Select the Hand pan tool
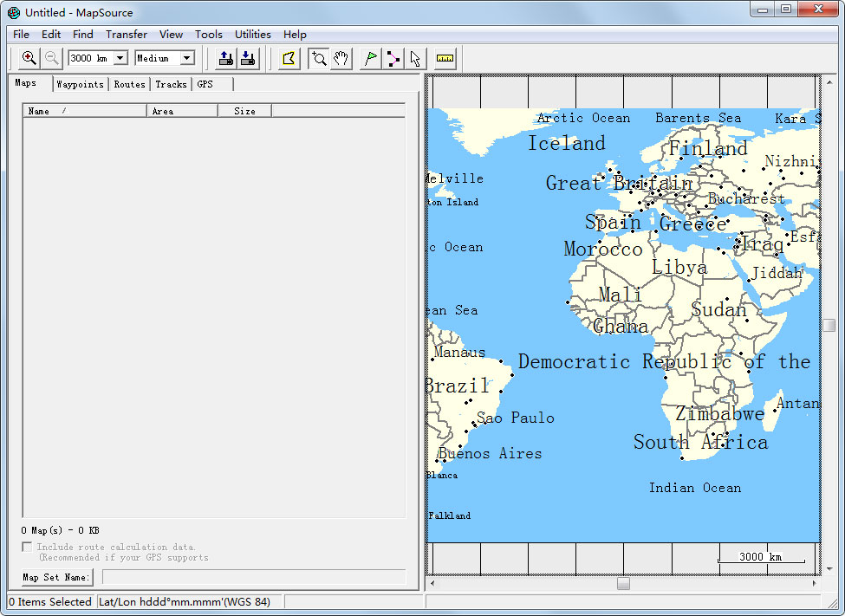The image size is (845, 616). click(341, 58)
